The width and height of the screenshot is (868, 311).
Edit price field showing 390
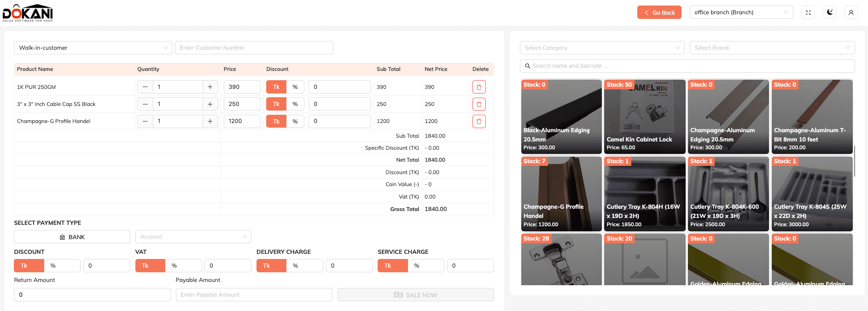(x=242, y=87)
